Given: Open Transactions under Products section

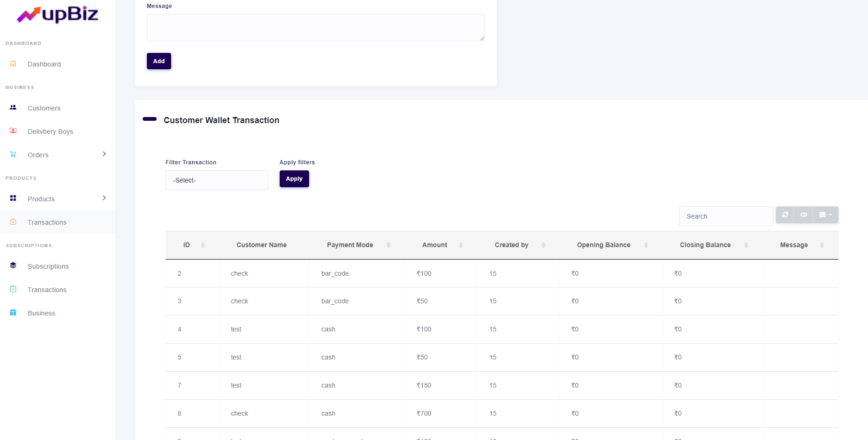Looking at the screenshot, I should tap(47, 222).
